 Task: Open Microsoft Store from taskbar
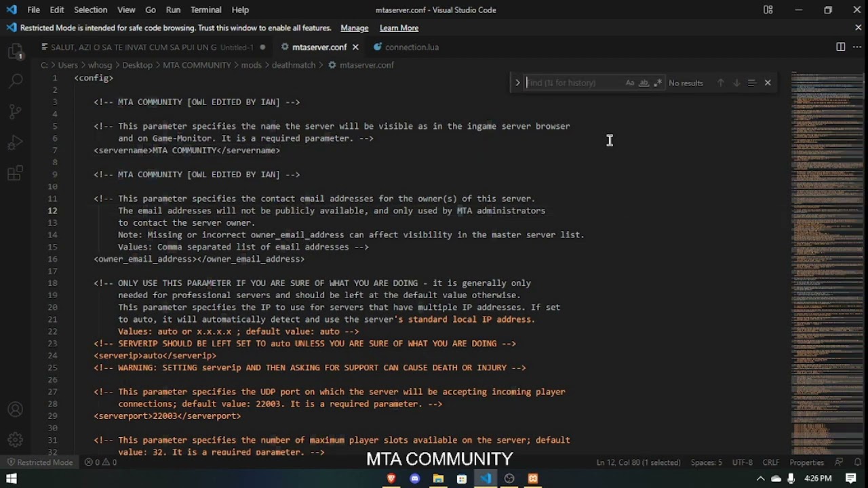click(462, 479)
